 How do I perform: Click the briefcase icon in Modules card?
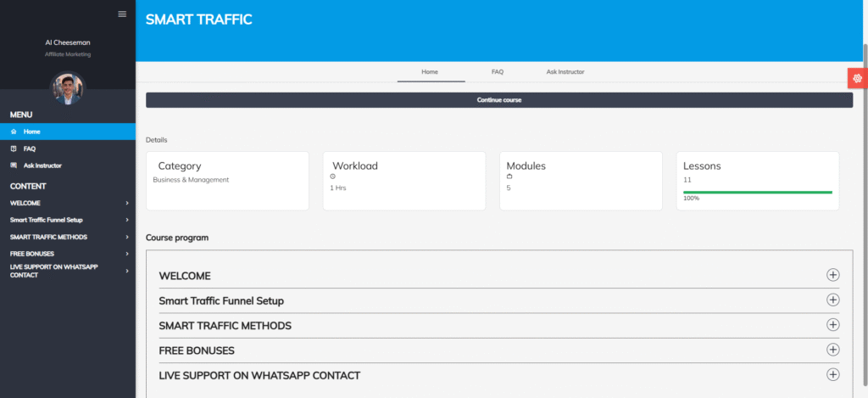509,177
